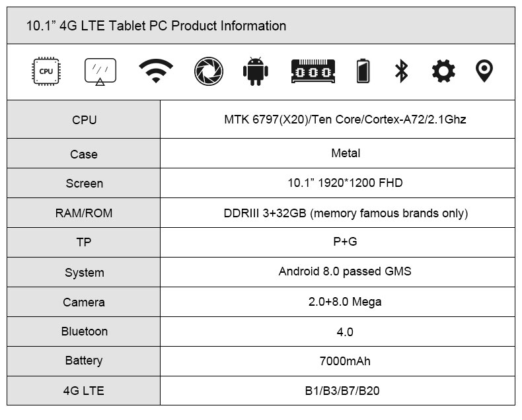Click the settings gear icon
The height and width of the screenshot is (420, 522).
point(443,71)
